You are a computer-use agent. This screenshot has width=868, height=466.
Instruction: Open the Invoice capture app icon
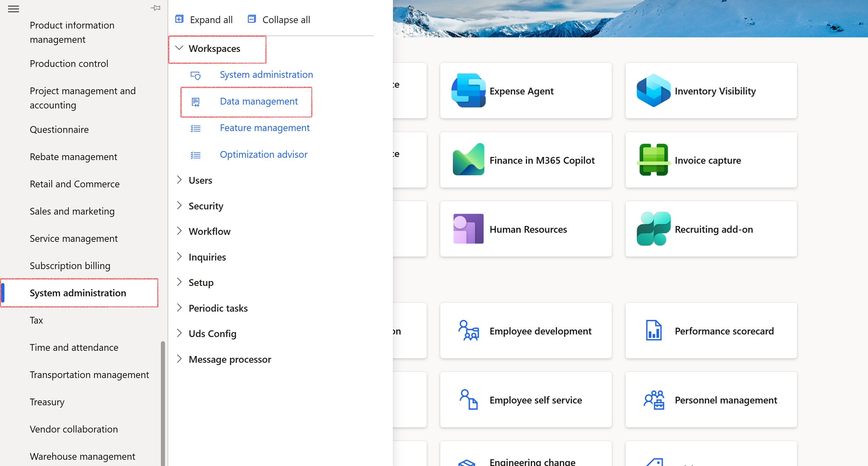653,160
